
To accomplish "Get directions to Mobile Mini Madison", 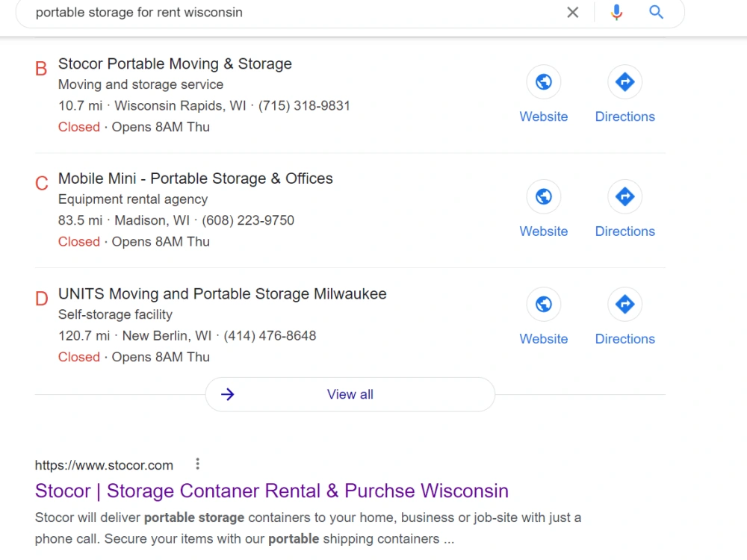I will click(625, 196).
